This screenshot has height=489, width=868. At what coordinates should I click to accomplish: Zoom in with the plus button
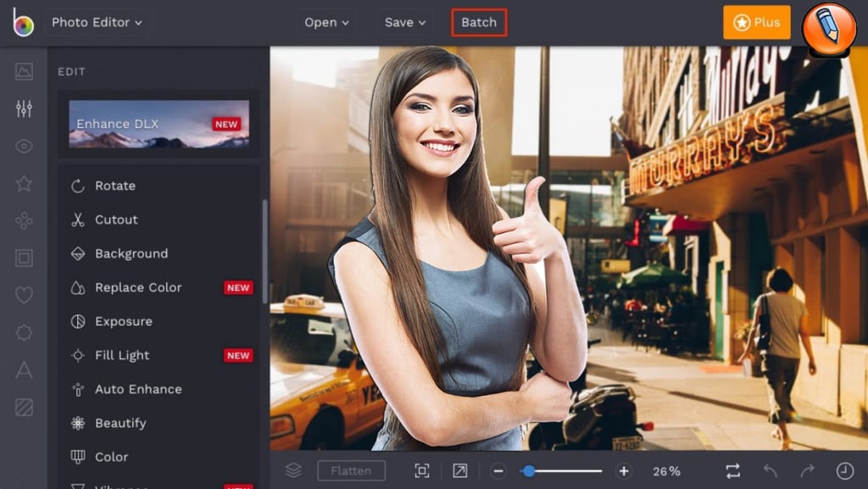[624, 471]
